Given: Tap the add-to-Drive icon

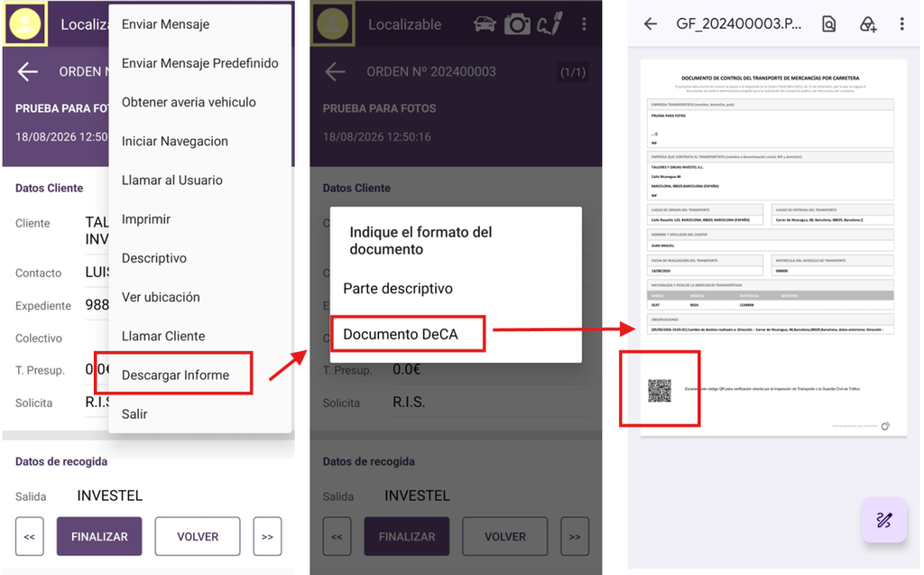Looking at the screenshot, I should 867,23.
